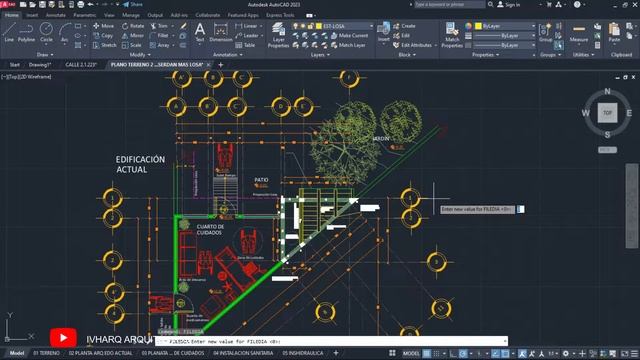Select the Dimension tool

coord(221,32)
